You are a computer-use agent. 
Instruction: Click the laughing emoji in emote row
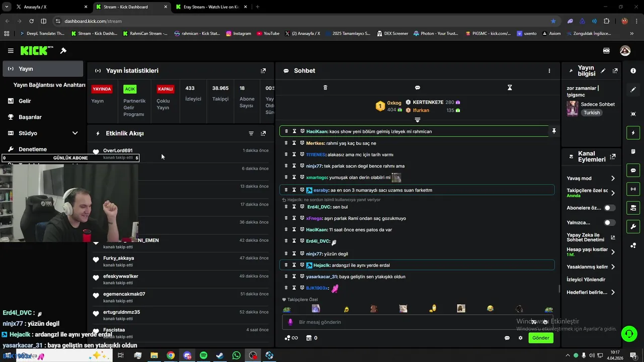pos(491,309)
